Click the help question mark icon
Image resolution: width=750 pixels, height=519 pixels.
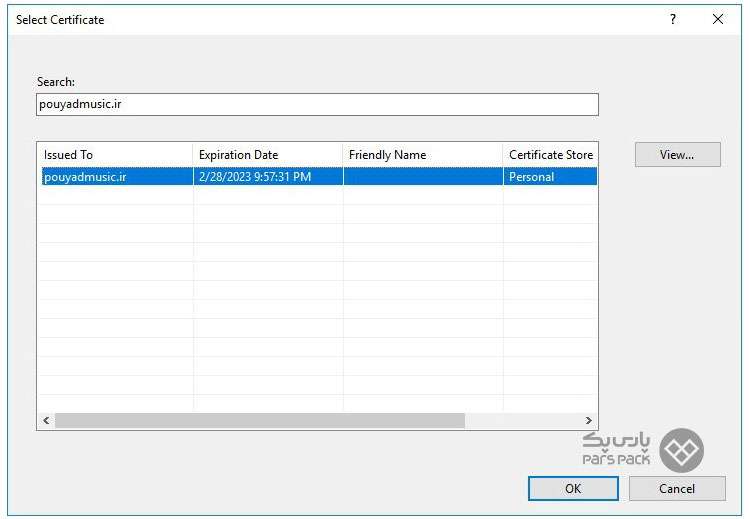673,19
